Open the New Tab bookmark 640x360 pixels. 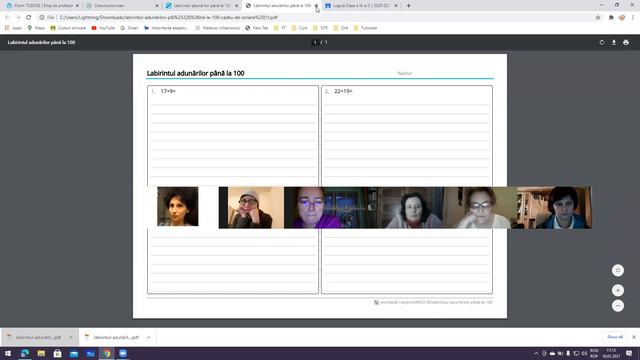(256, 28)
